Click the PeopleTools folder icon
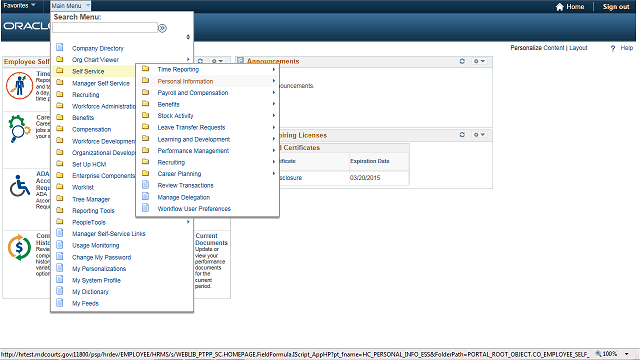 pos(60,222)
